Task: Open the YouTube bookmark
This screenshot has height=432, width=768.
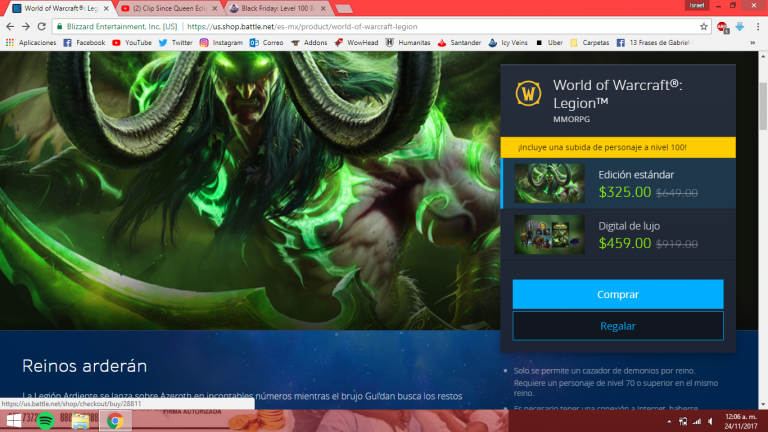Action: point(132,43)
